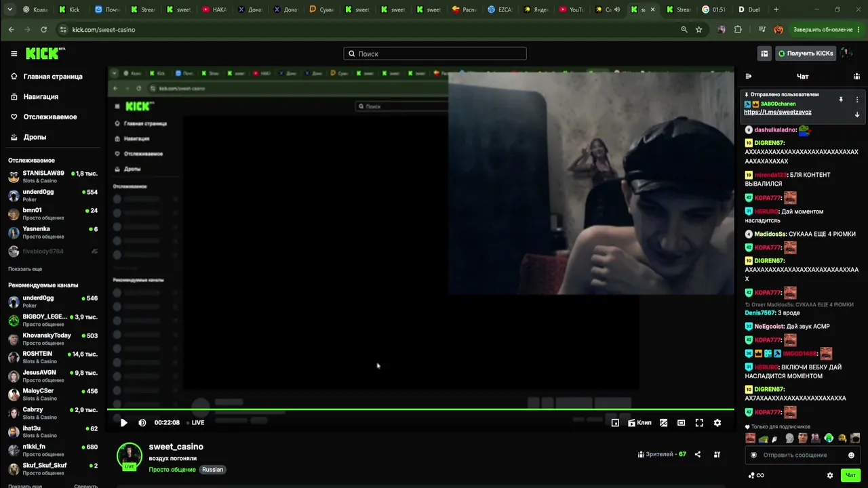This screenshot has width=868, height=488.
Task: Switch to the Duel browser tab
Action: coord(749,9)
